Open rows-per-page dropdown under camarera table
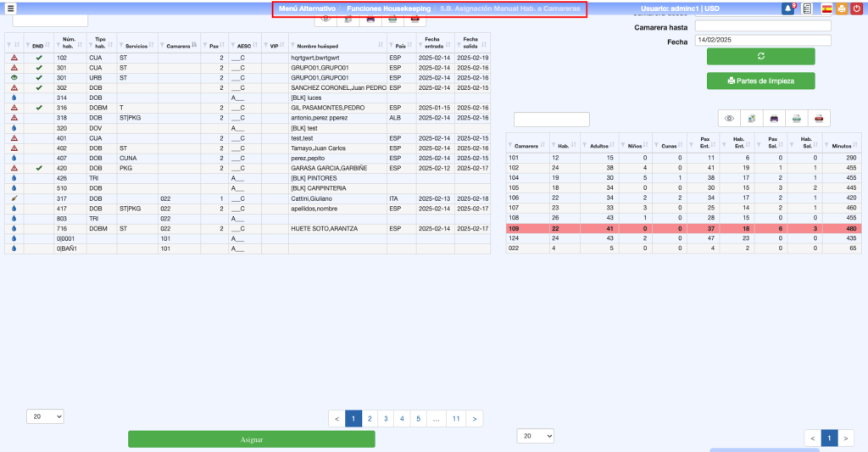The image size is (868, 452). pyautogui.click(x=535, y=435)
